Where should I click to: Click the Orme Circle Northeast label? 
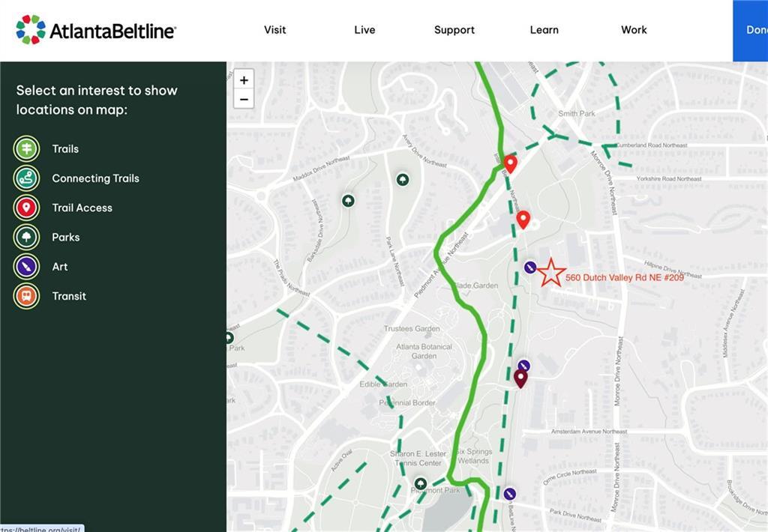pyautogui.click(x=570, y=477)
